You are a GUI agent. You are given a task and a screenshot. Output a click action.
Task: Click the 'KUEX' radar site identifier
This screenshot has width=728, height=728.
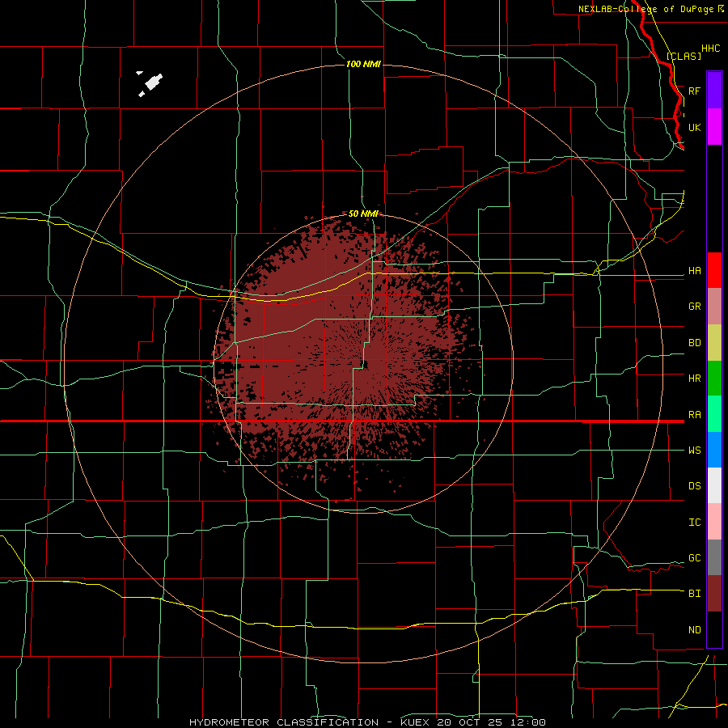(x=417, y=722)
